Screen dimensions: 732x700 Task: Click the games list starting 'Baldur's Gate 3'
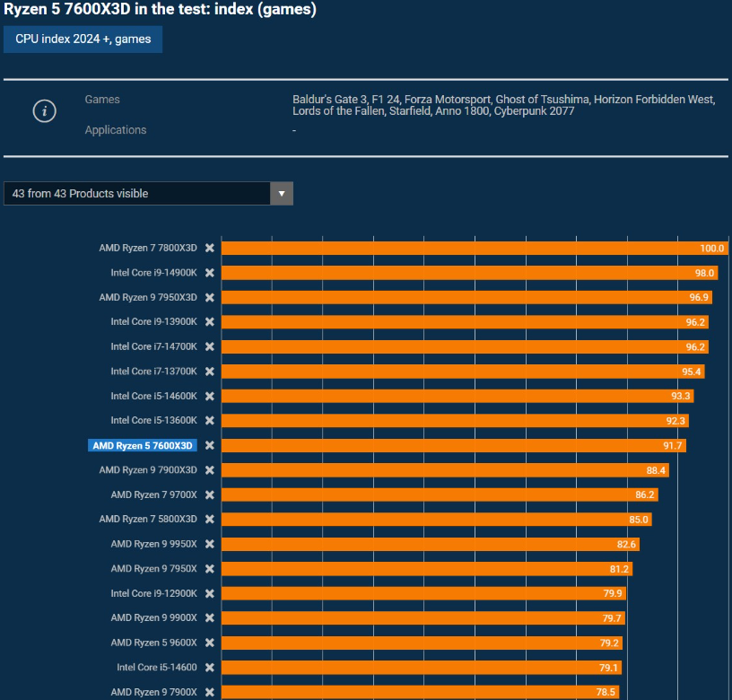504,105
